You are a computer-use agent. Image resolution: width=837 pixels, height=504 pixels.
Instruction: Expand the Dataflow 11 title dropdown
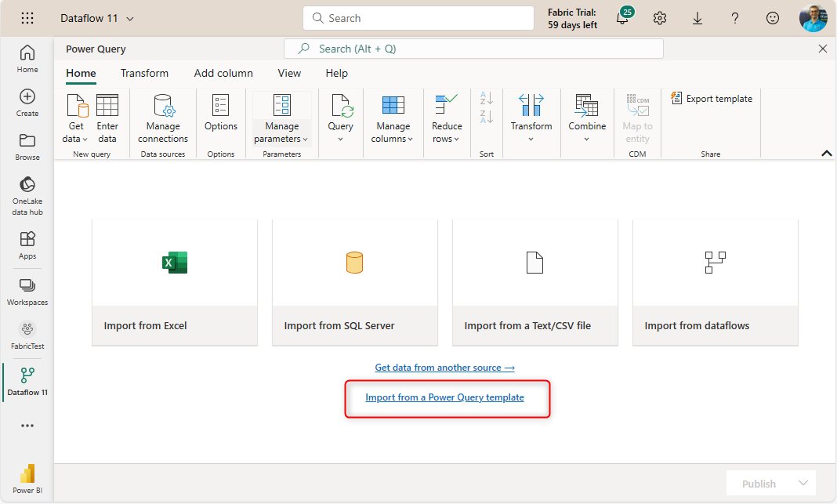point(130,19)
